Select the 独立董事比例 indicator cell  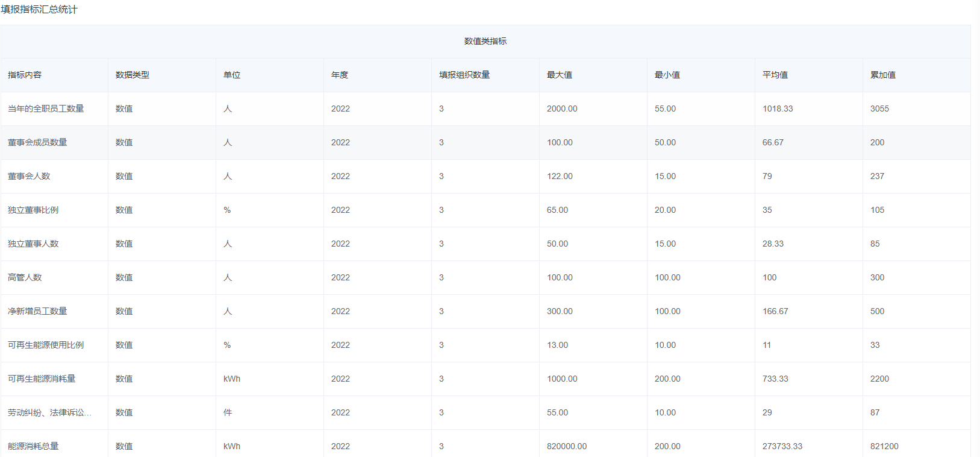(x=33, y=210)
